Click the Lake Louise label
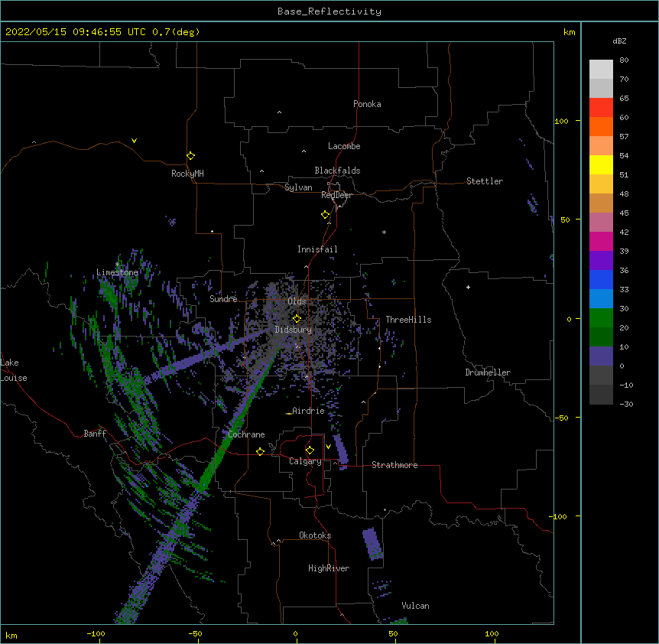Image resolution: width=659 pixels, height=644 pixels. pos(14,370)
